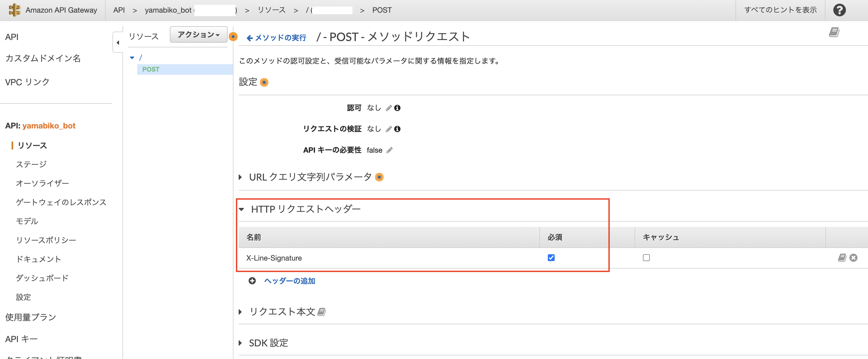Delete the X-Line-Signature header row

[853, 258]
